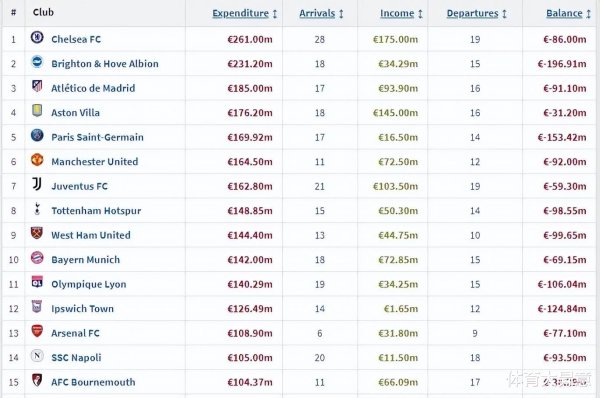Open the Aston Villa club link

pos(75,113)
